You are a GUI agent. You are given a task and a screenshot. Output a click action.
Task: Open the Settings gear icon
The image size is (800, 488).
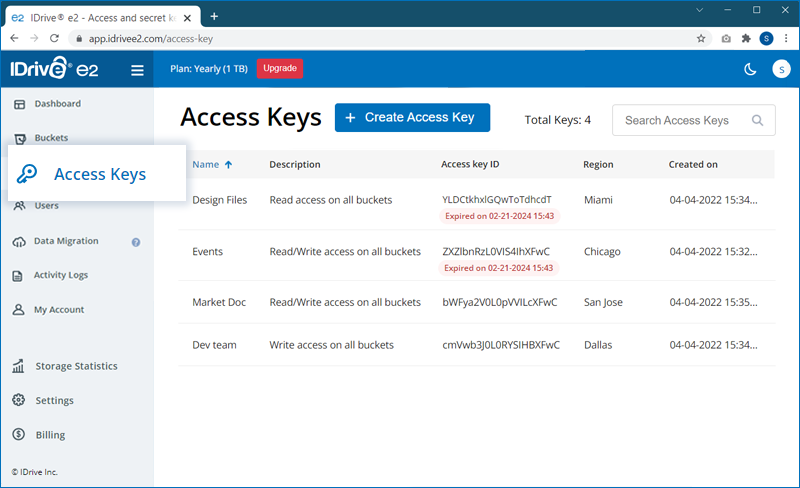click(x=19, y=400)
